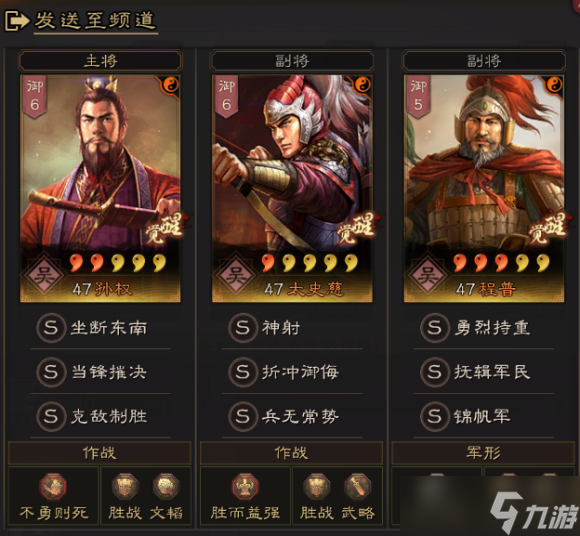Select the 锦帆军 skill entry
The height and width of the screenshot is (536, 580).
484,417
